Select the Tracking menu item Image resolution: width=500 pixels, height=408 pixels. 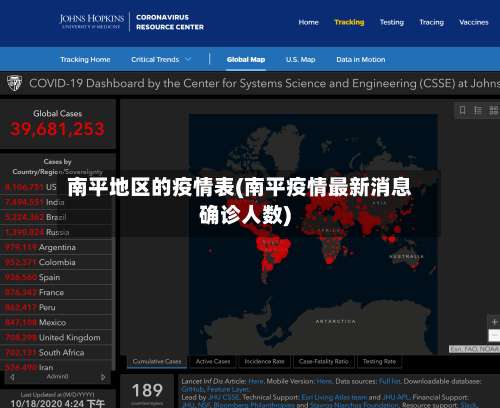click(x=349, y=22)
